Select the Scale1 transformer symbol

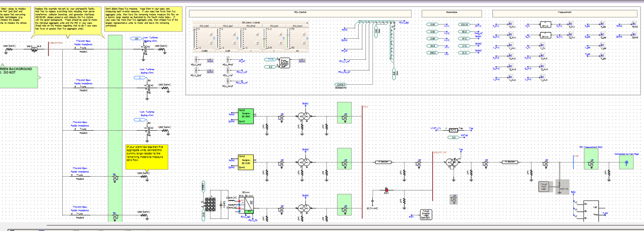(x=304, y=117)
